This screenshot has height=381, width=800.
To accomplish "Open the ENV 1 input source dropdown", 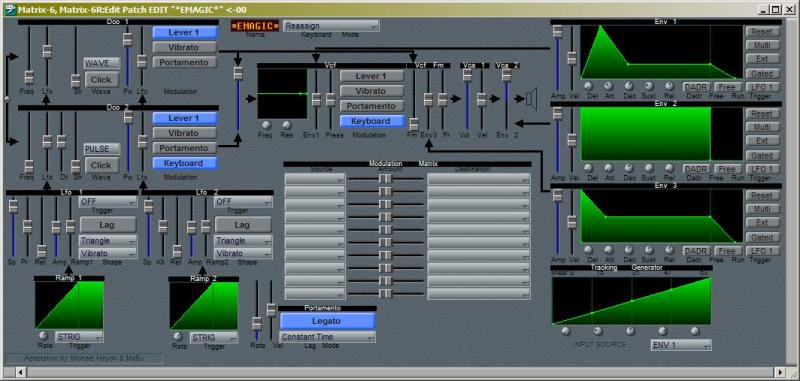I will [681, 345].
